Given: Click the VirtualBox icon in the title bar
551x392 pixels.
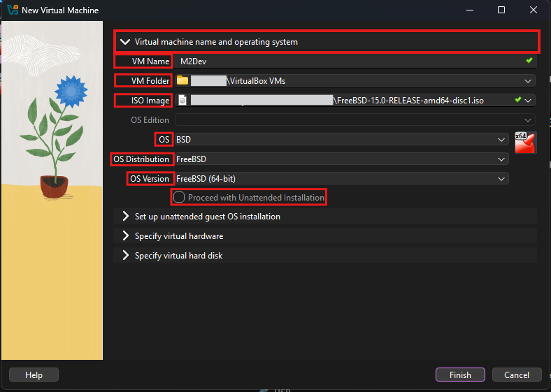Looking at the screenshot, I should point(13,10).
